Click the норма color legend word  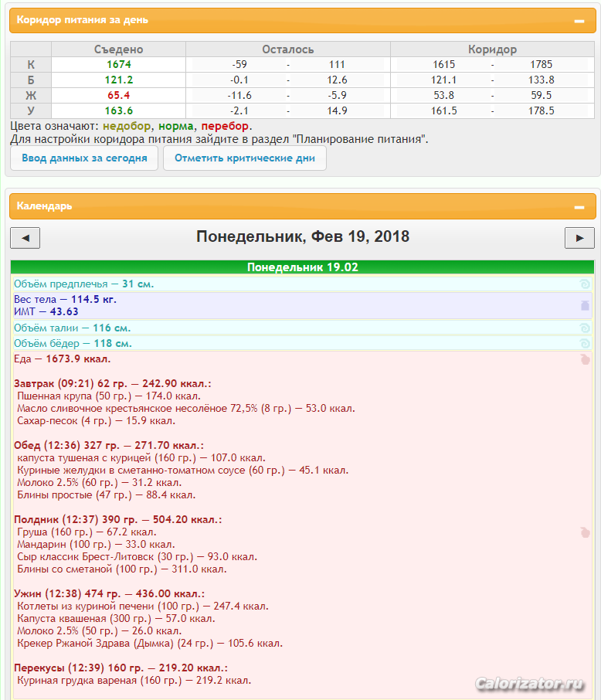[176, 126]
